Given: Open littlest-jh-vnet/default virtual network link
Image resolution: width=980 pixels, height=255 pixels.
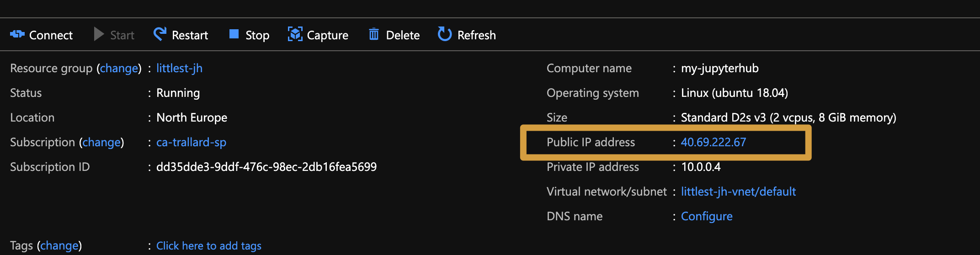Looking at the screenshot, I should (x=738, y=191).
